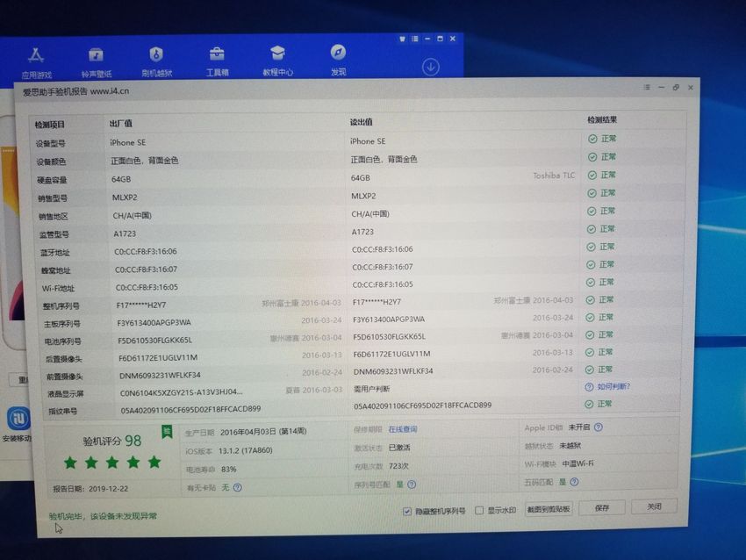Open the 刷机越狱 flash and jailbreak section

(156, 61)
